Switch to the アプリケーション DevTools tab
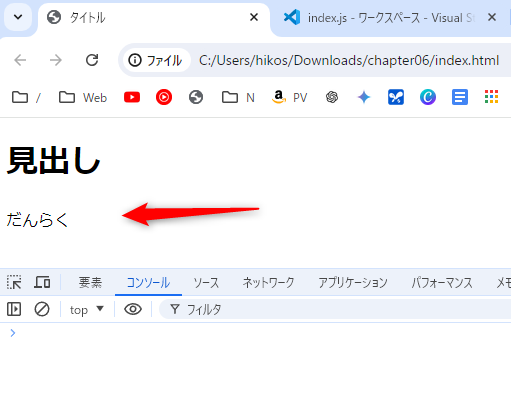The height and width of the screenshot is (399, 511). [353, 283]
